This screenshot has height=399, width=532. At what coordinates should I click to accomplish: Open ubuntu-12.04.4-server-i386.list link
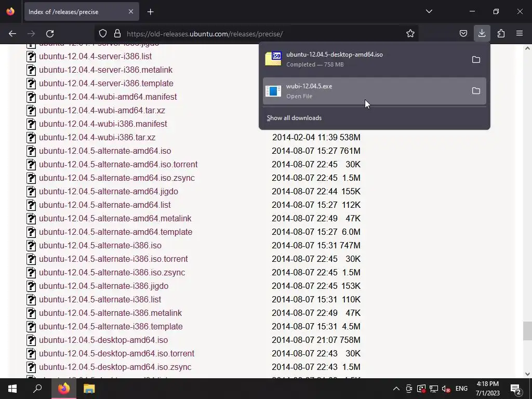coord(96,56)
